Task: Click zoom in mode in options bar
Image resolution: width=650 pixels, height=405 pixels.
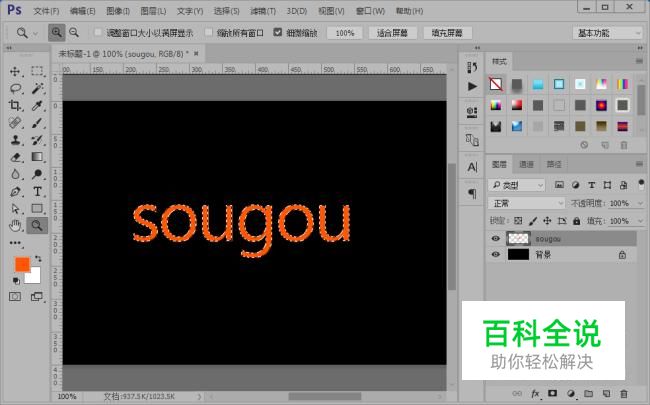Action: 56,32
